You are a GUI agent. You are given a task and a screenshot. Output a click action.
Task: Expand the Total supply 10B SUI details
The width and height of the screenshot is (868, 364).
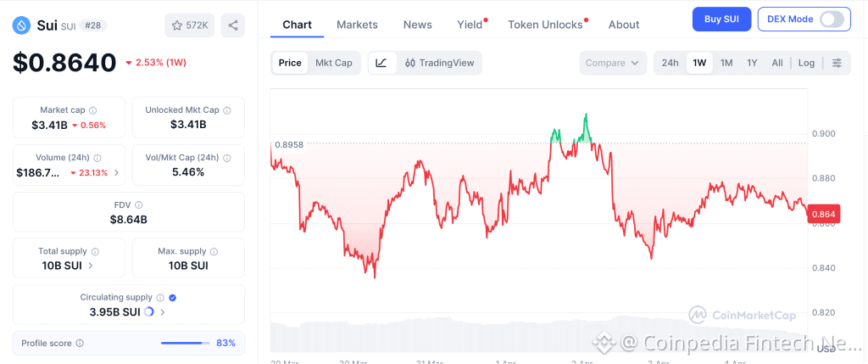(91, 266)
